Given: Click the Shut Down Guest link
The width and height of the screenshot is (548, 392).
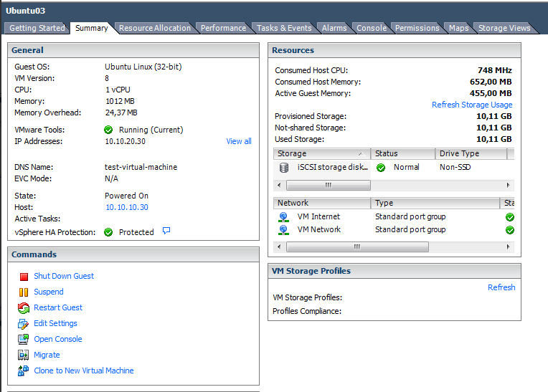Looking at the screenshot, I should (64, 276).
